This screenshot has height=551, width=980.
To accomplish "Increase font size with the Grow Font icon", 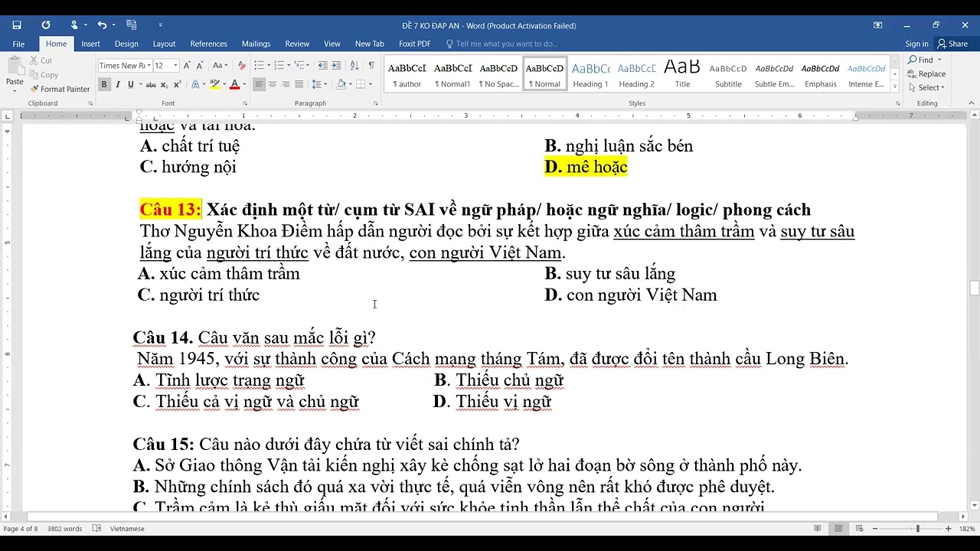I will coord(188,66).
